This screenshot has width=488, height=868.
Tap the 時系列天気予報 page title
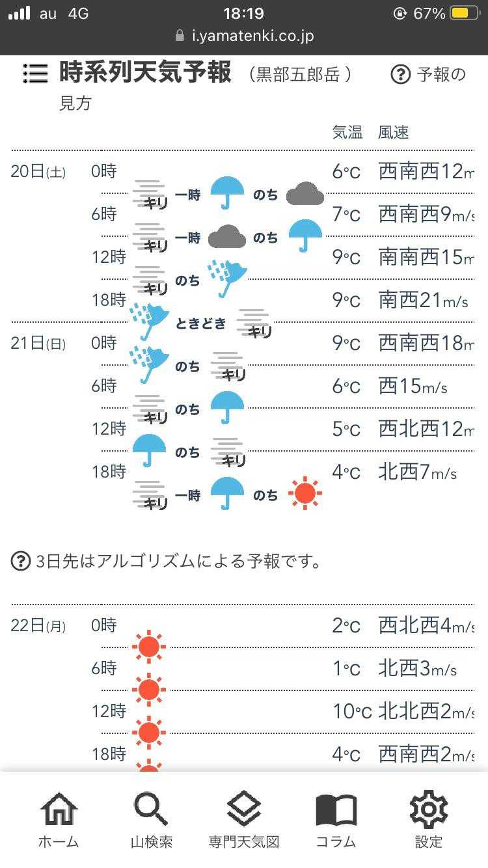[x=145, y=72]
